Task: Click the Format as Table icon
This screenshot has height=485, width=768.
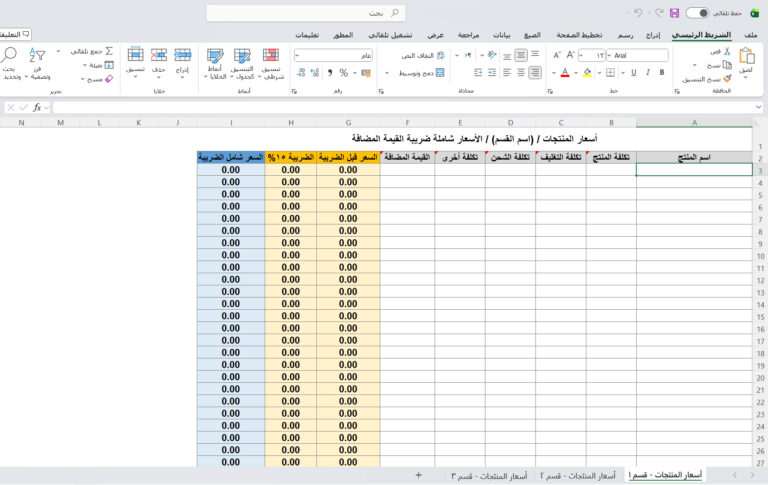Action: tap(242, 55)
